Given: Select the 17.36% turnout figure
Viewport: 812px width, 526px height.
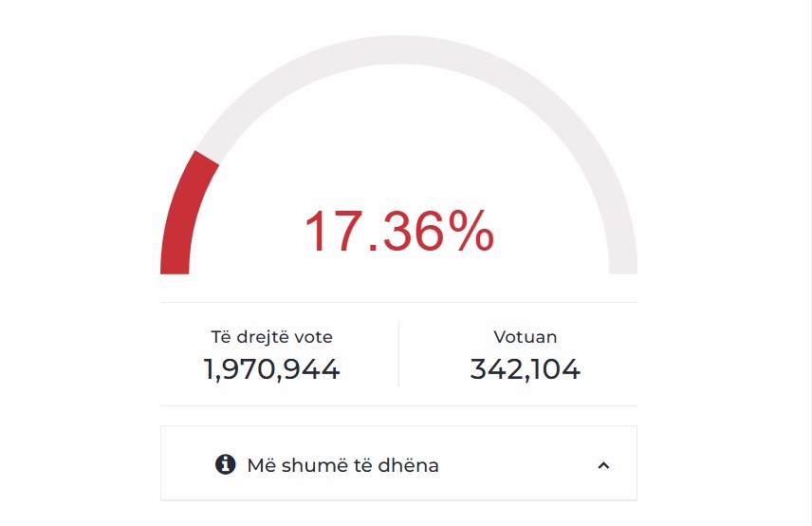Looking at the screenshot, I should pyautogui.click(x=399, y=231).
